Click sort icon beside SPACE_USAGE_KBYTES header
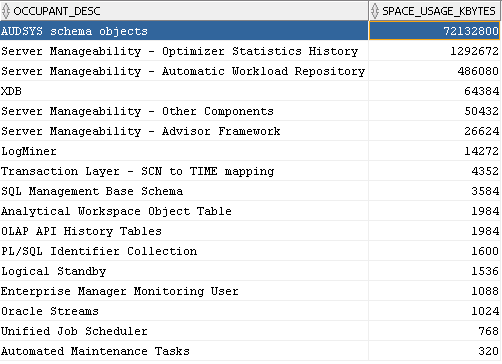Screen dimensions: 502x364 point(375,11)
